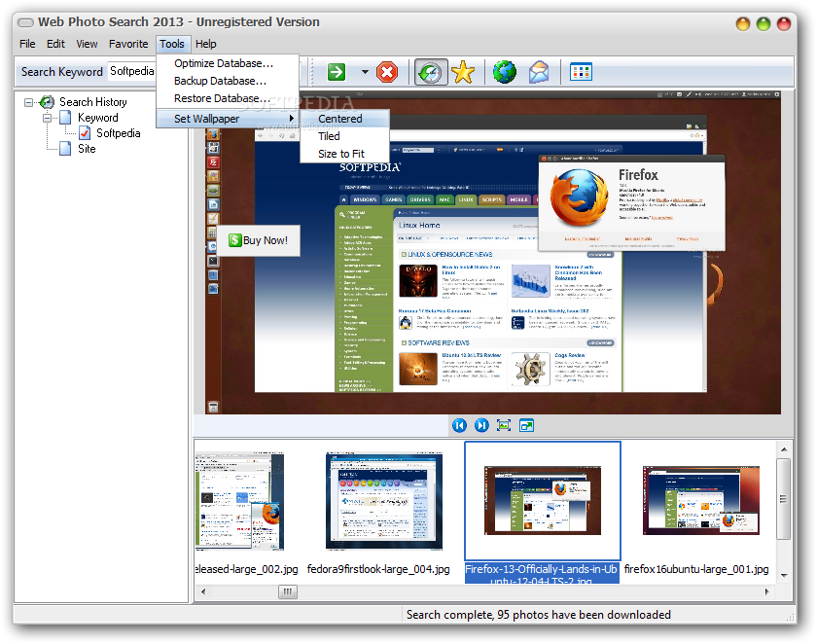
Task: Click the red close window button
Action: 784,24
